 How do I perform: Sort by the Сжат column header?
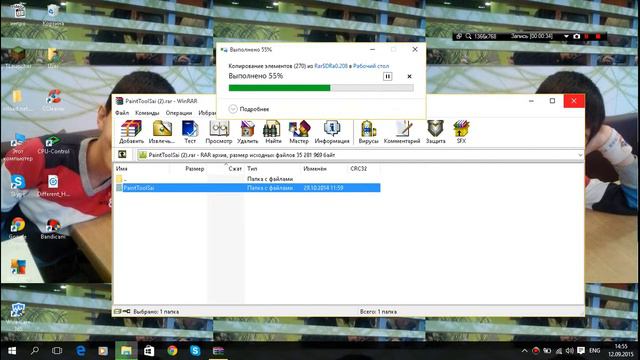pos(226,168)
